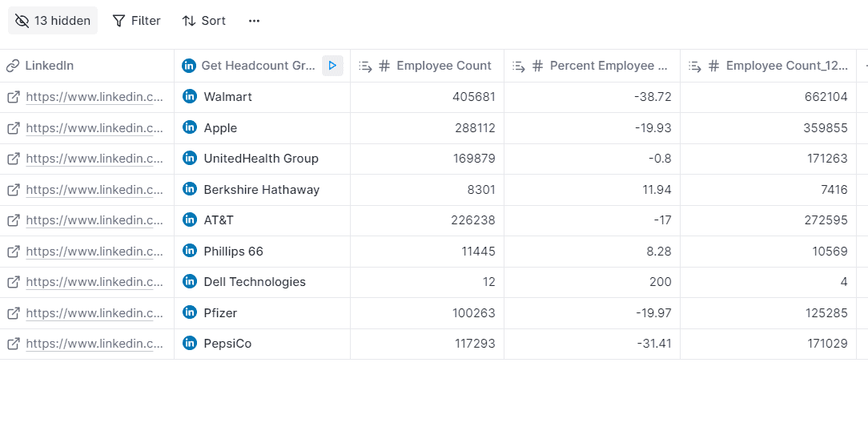Click the play icon in Get Headcount column header
Screen dimensions: 868x447
[332, 66]
